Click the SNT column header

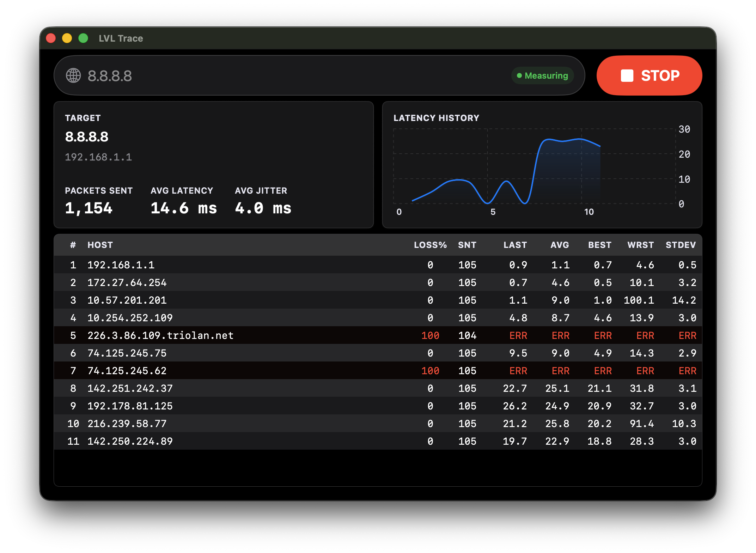467,245
